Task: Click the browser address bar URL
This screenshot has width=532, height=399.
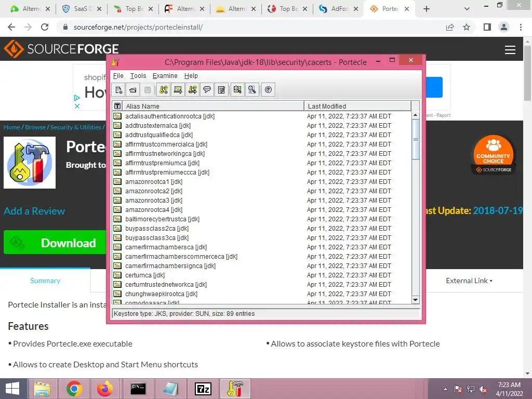Action: [x=138, y=27]
